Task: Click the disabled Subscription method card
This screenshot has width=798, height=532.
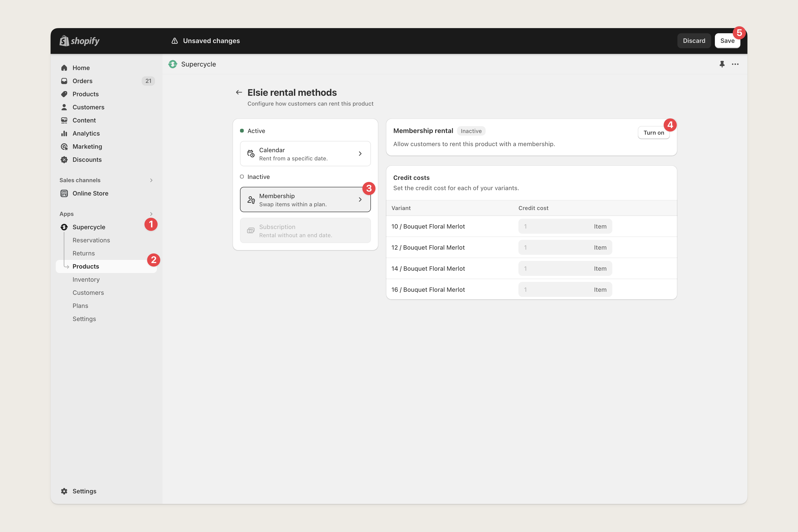Action: 305,231
